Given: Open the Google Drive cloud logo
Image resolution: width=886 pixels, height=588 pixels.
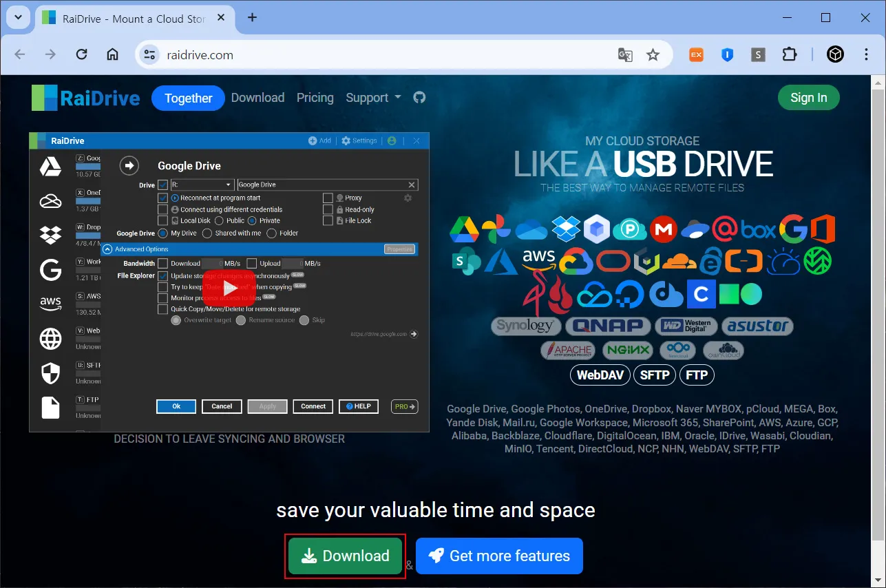Looking at the screenshot, I should [x=465, y=229].
